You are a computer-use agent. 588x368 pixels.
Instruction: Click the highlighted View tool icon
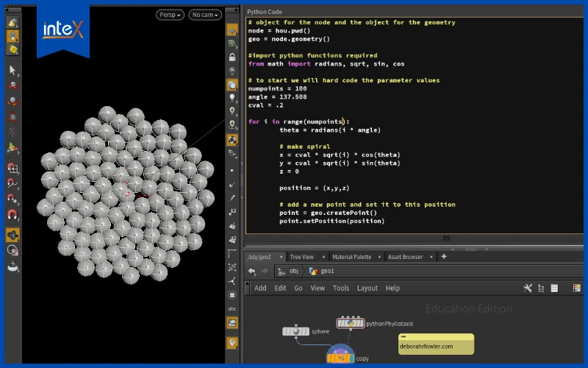coord(12,236)
